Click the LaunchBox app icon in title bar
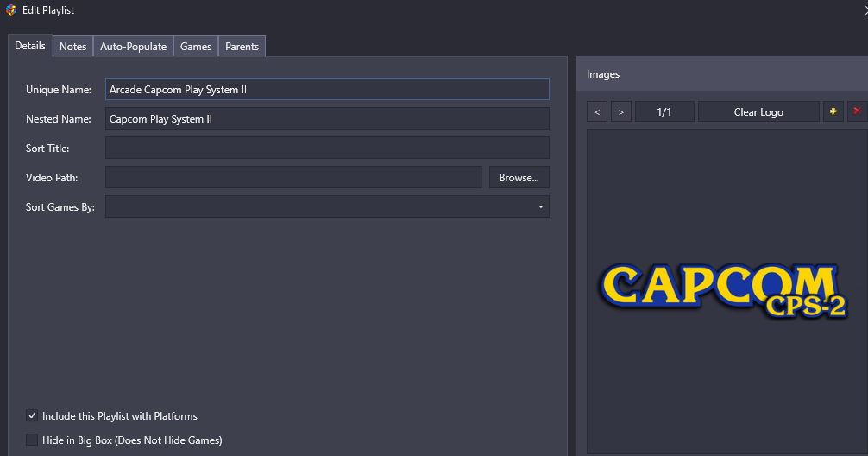The image size is (868, 456). pyautogui.click(x=11, y=10)
